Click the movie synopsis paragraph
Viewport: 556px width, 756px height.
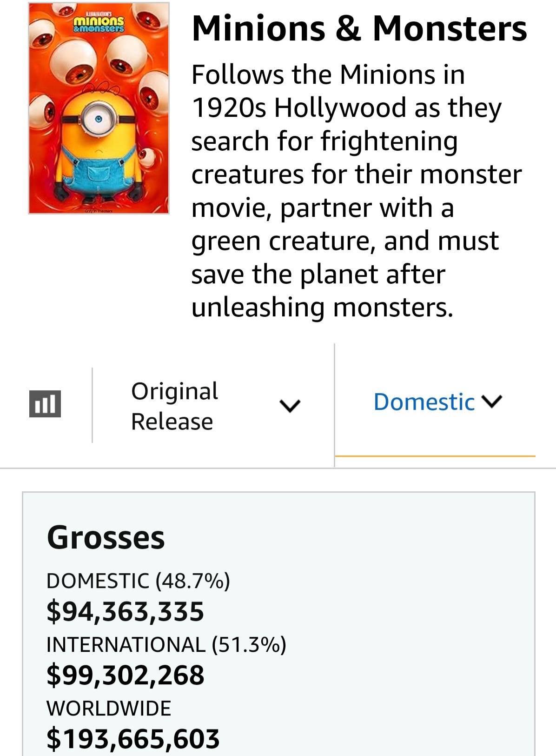[357, 191]
